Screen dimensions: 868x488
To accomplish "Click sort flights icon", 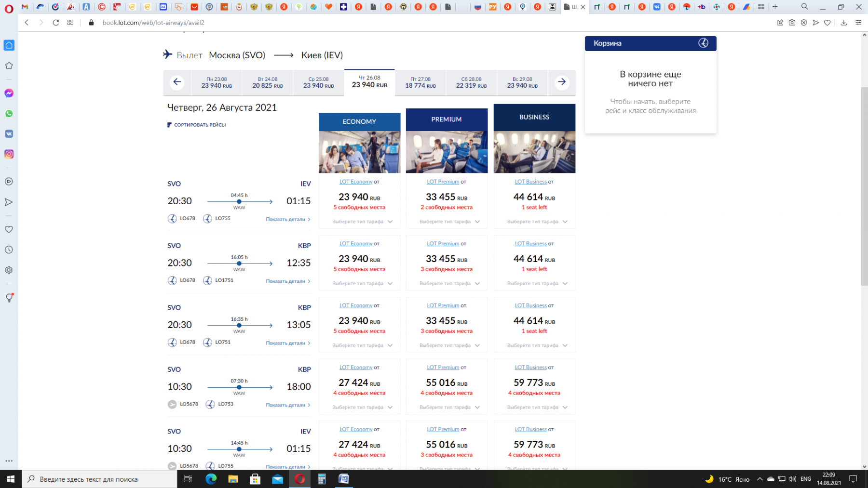I will [169, 125].
